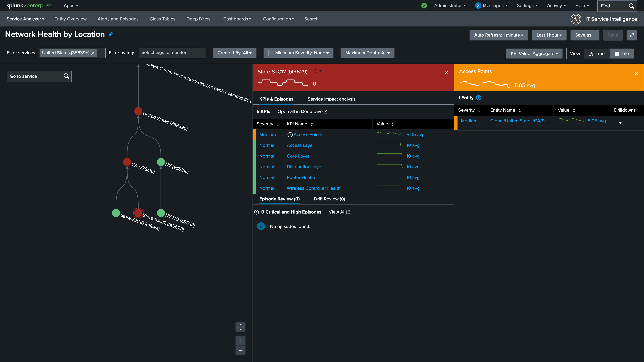The height and width of the screenshot is (362, 644).
Task: Open the Settings menu
Action: click(x=527, y=6)
